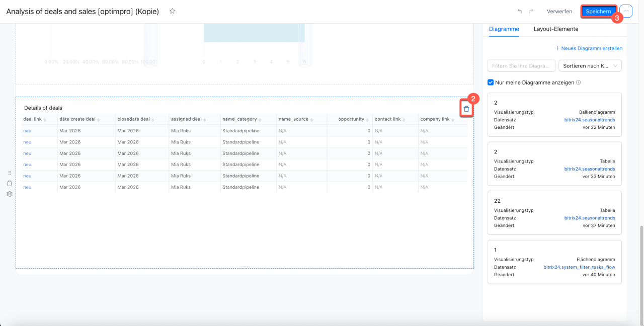This screenshot has width=644, height=326.
Task: Click Neues Diagramm erstellen link
Action: tap(588, 48)
